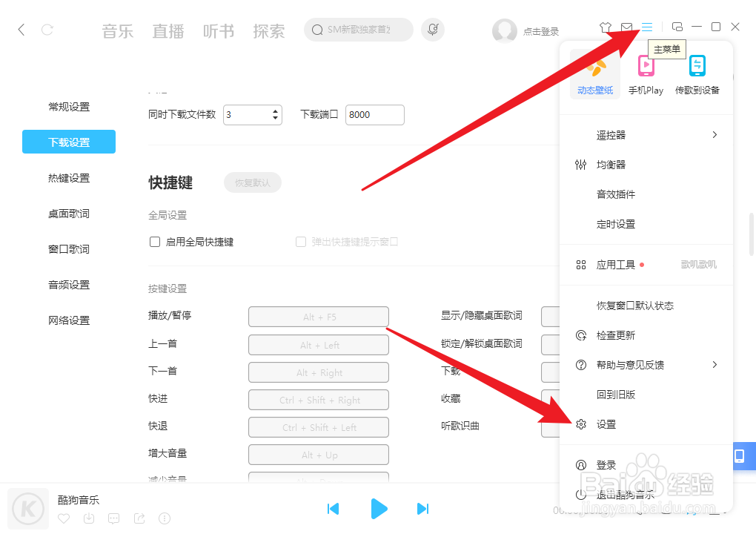Image resolution: width=756 pixels, height=534 pixels.
Task: Click the settings gear icon
Action: (x=581, y=424)
